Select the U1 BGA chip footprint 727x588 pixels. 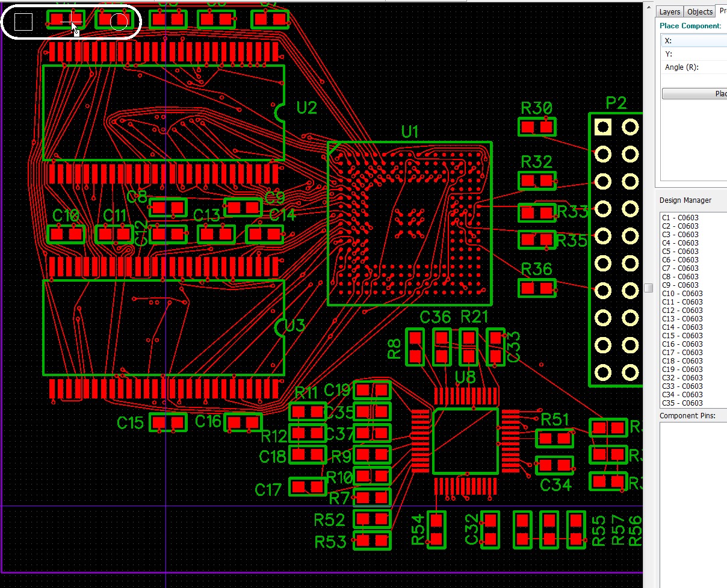(410, 223)
